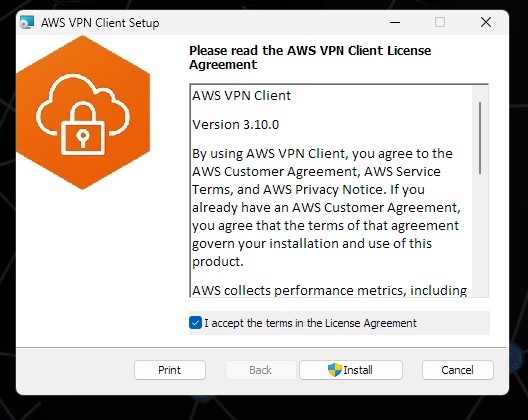Close the setup window with X
528x420 pixels.
coord(486,23)
